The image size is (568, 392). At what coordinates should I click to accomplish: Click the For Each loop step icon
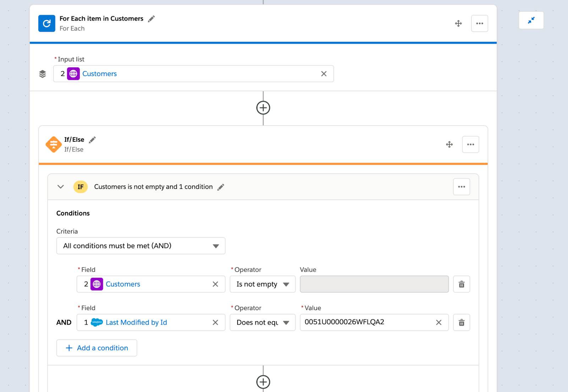coord(47,23)
